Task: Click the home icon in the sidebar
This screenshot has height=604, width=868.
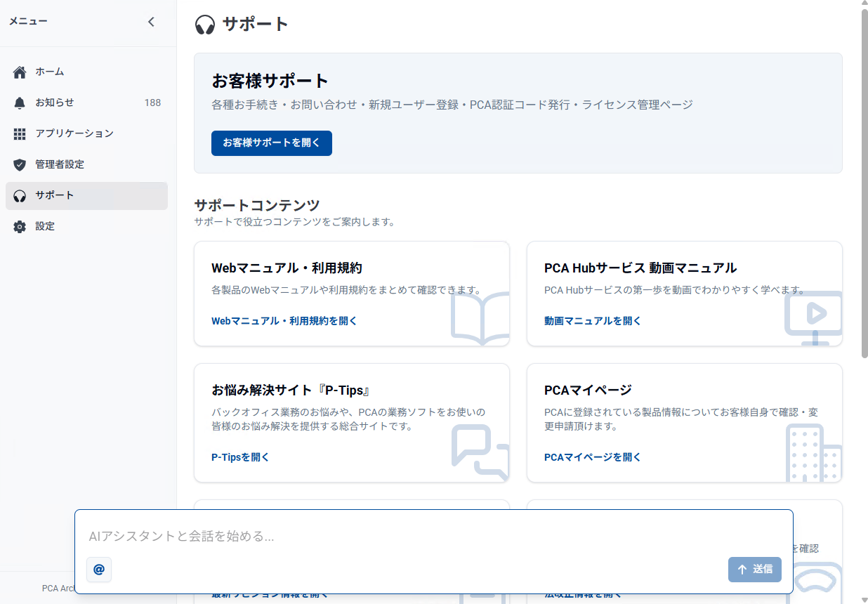Action: click(20, 72)
